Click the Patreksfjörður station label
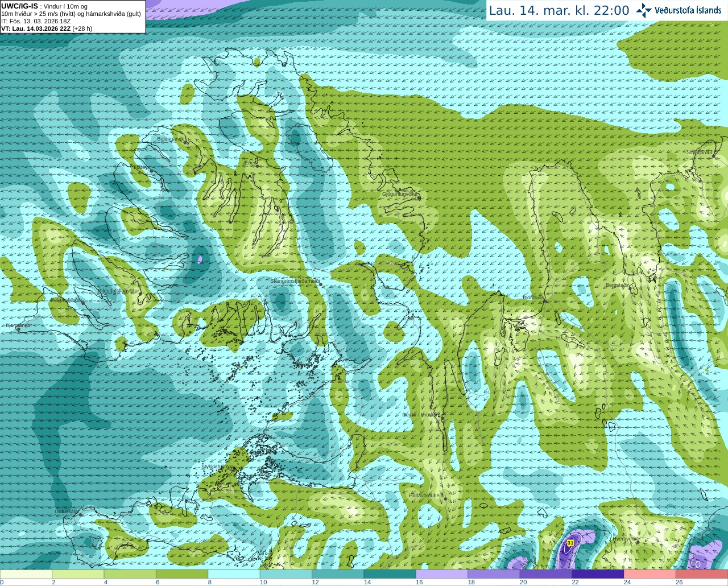Image resolution: width=728 pixels, height=586 pixels. [x=66, y=299]
